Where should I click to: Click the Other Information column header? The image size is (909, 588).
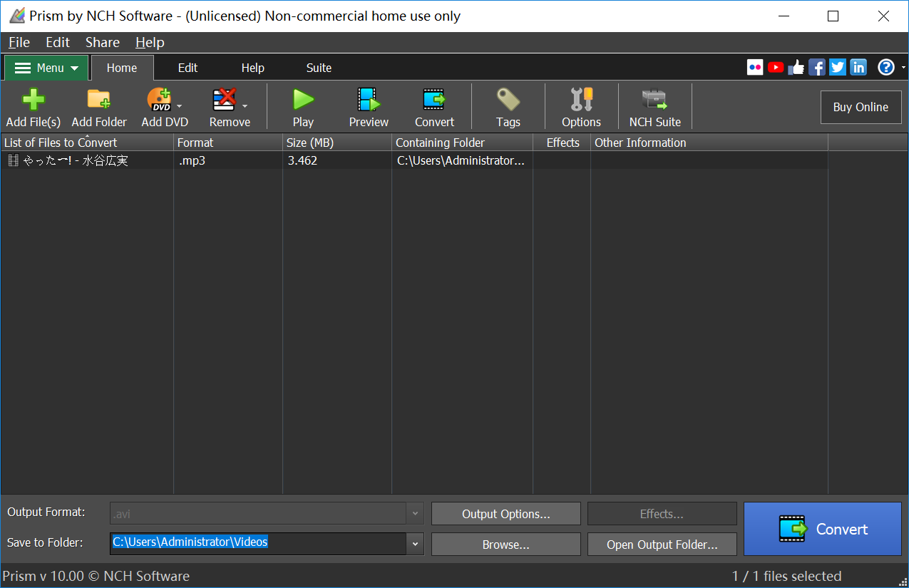click(709, 143)
